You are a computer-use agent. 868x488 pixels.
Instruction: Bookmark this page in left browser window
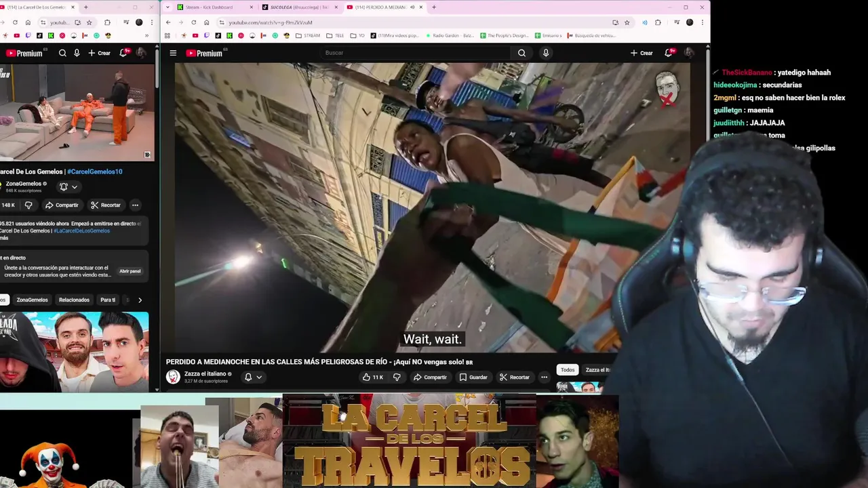(x=89, y=22)
